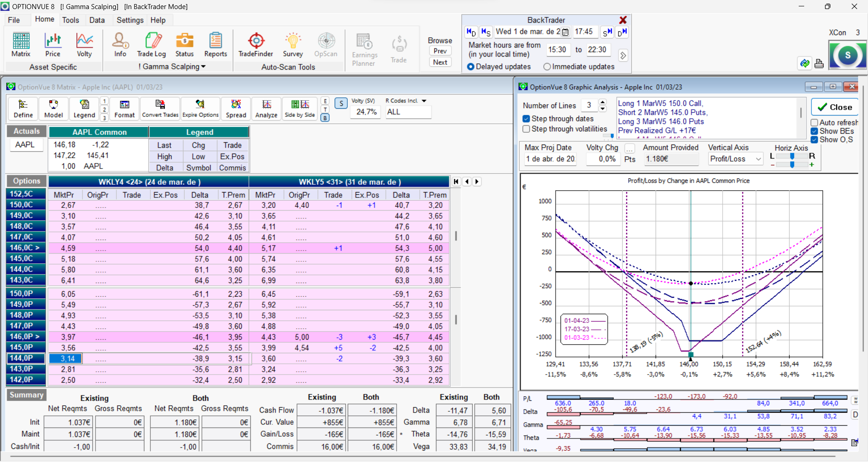Viewport: 868px width, 462px height.
Task: Click the market open time 15:30 field
Action: (x=557, y=50)
